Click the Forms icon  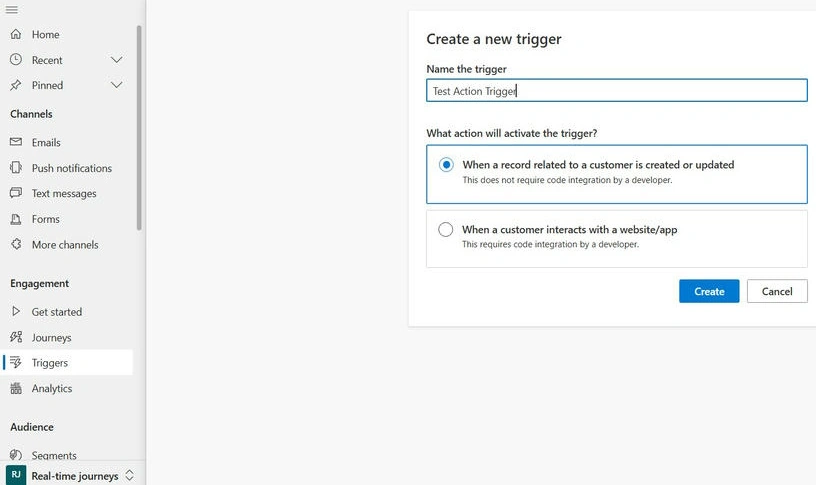pos(16,219)
